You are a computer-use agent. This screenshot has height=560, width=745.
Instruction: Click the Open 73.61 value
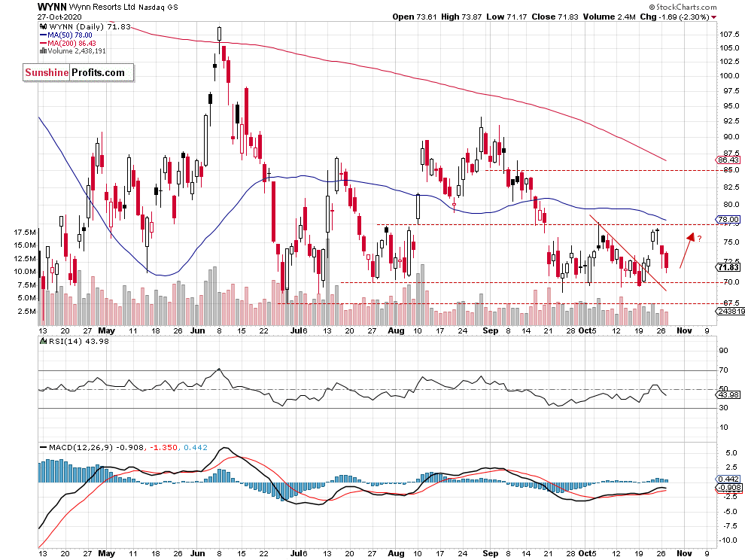point(415,17)
